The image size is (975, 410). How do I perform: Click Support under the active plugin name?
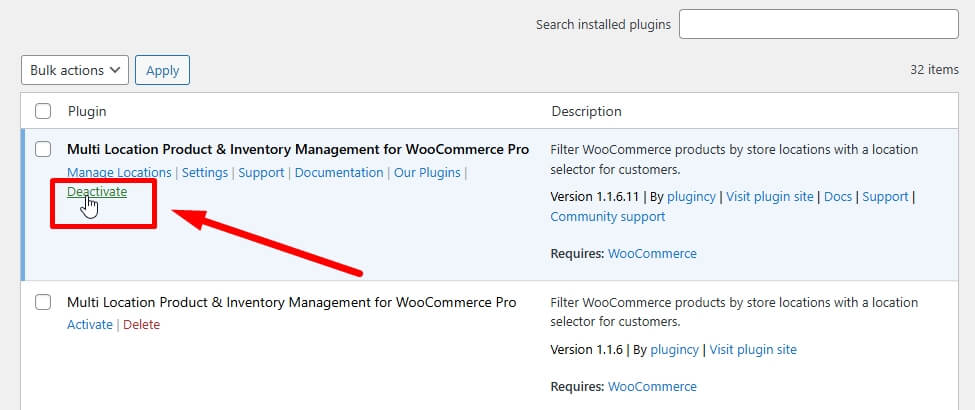click(261, 172)
